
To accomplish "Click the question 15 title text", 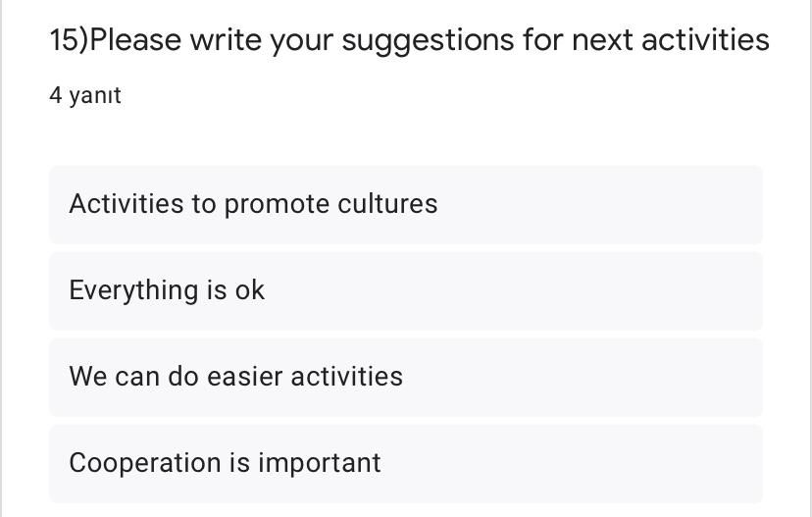I will (x=409, y=40).
